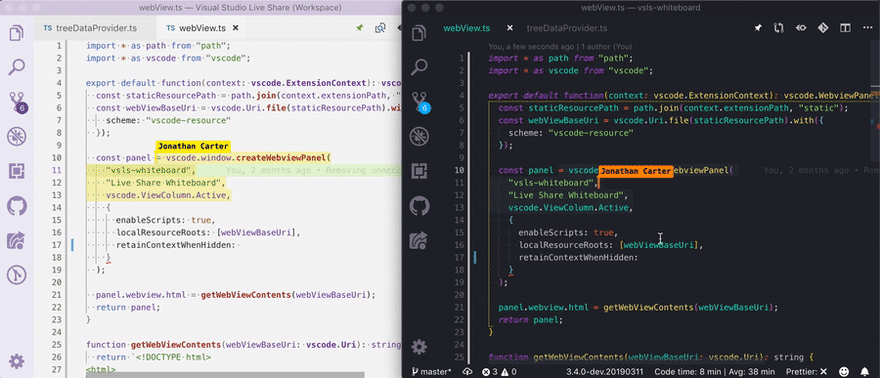
Task: Open the problems count 3 errors 0 warnings
Action: click(x=499, y=371)
